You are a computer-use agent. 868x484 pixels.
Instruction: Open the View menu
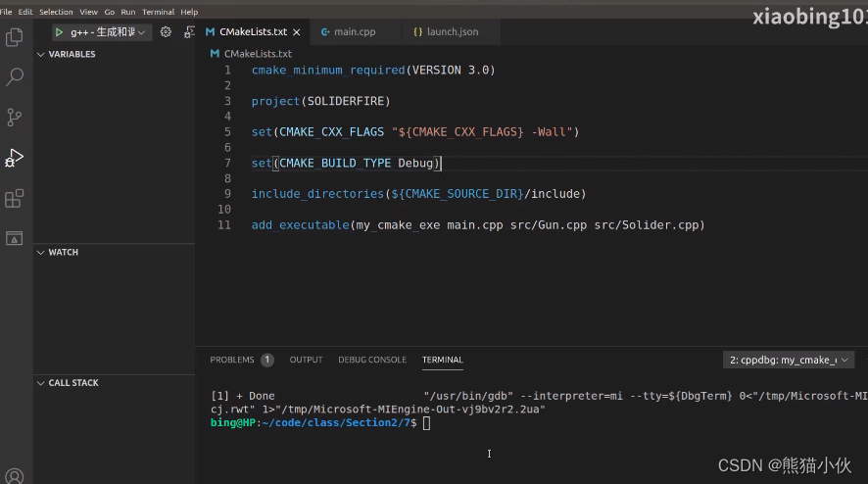(88, 12)
